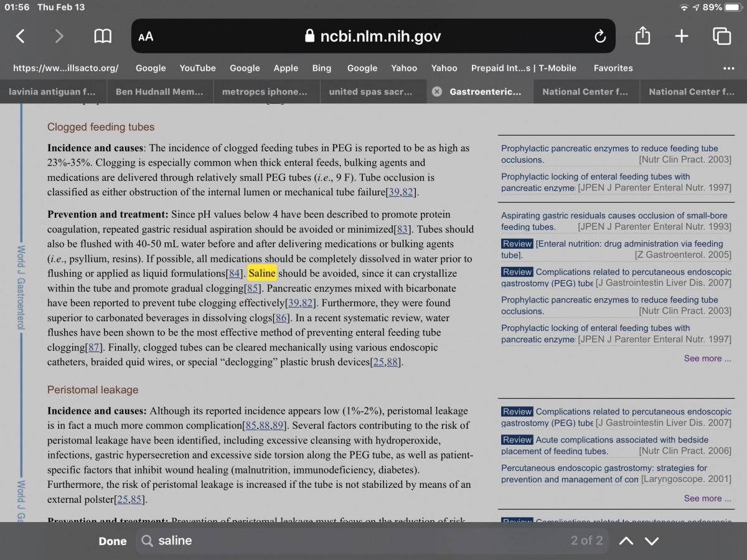Open YouTube favorite bookmark

tap(197, 68)
